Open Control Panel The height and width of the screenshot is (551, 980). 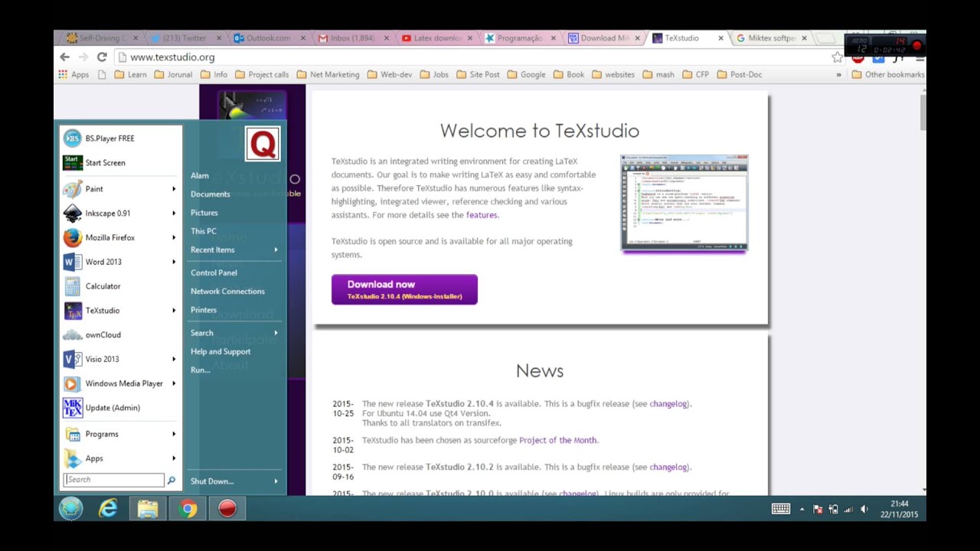pyautogui.click(x=214, y=272)
